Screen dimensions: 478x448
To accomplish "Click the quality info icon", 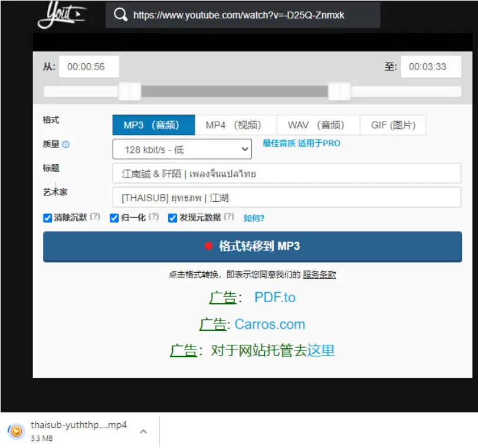I will 66,144.
